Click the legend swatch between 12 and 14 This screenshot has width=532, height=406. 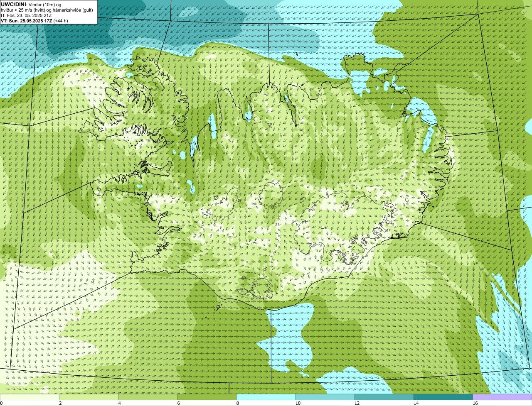click(384, 397)
